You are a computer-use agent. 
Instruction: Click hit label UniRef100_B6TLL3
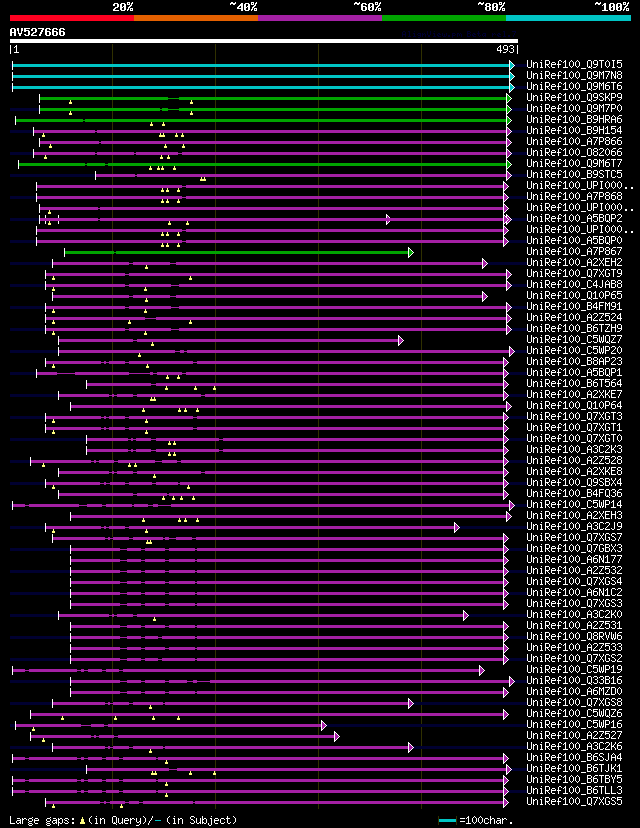[574, 791]
